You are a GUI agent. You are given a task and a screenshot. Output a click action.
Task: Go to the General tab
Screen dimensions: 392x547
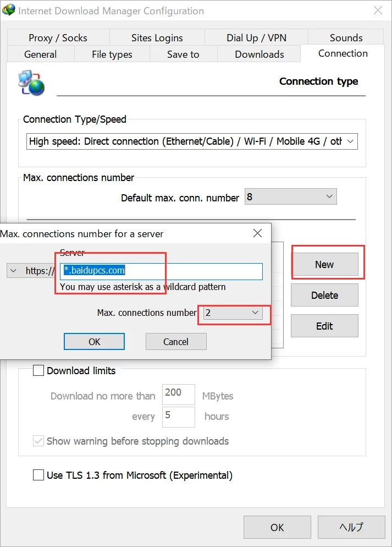pyautogui.click(x=41, y=54)
